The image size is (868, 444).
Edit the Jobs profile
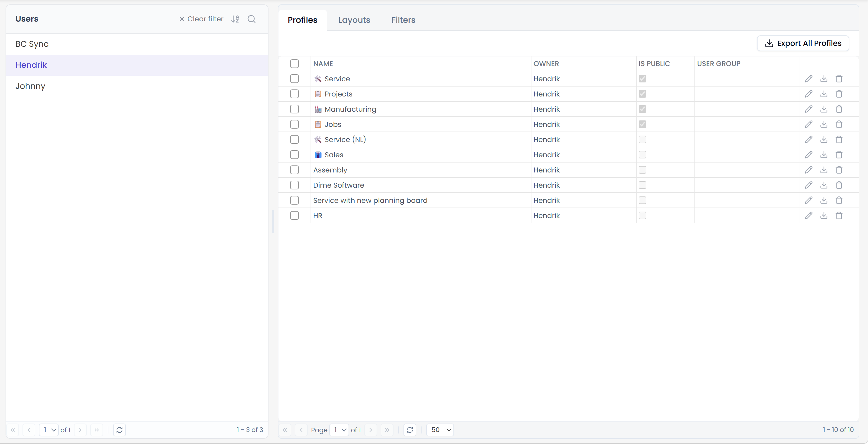click(808, 124)
